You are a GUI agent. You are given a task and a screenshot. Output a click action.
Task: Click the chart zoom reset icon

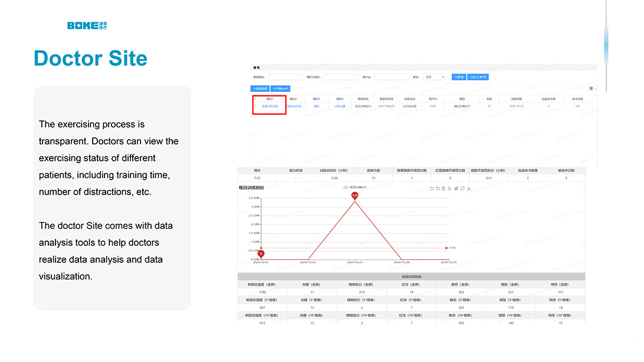pos(437,189)
